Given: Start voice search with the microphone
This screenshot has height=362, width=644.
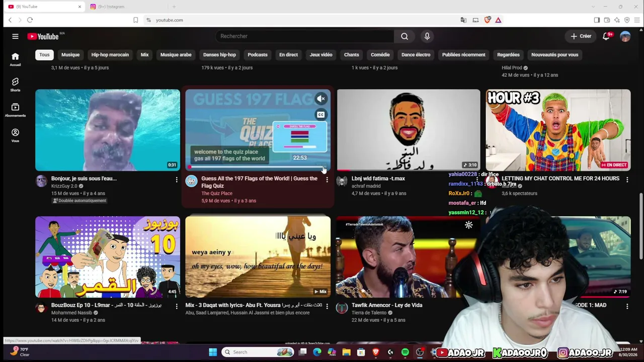Looking at the screenshot, I should click(427, 36).
